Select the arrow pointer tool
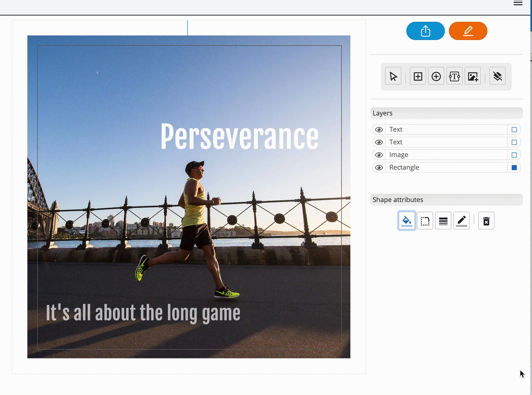 pyautogui.click(x=393, y=76)
